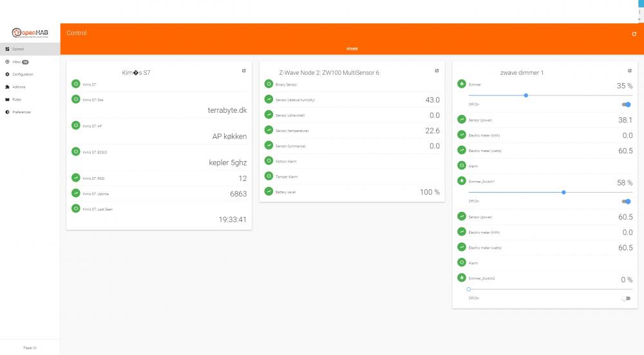Click the Dimmer_Switch2 bulb icon
This screenshot has width=644, height=355.
click(x=461, y=278)
